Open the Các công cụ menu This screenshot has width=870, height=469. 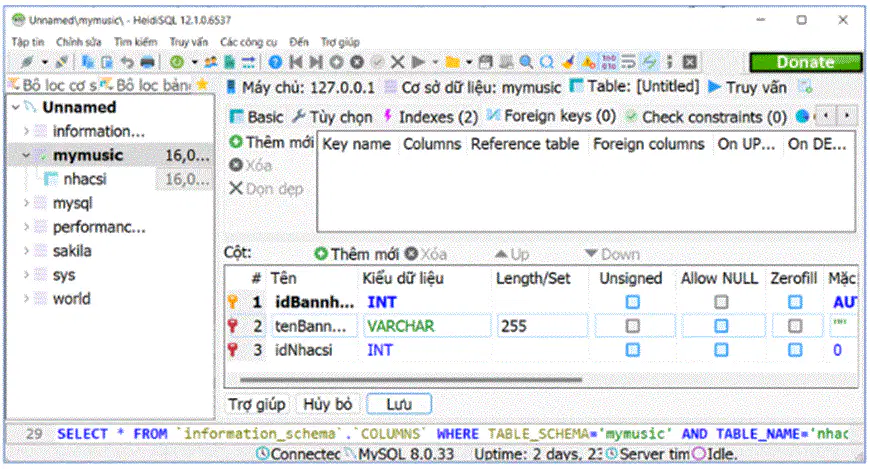(x=249, y=42)
